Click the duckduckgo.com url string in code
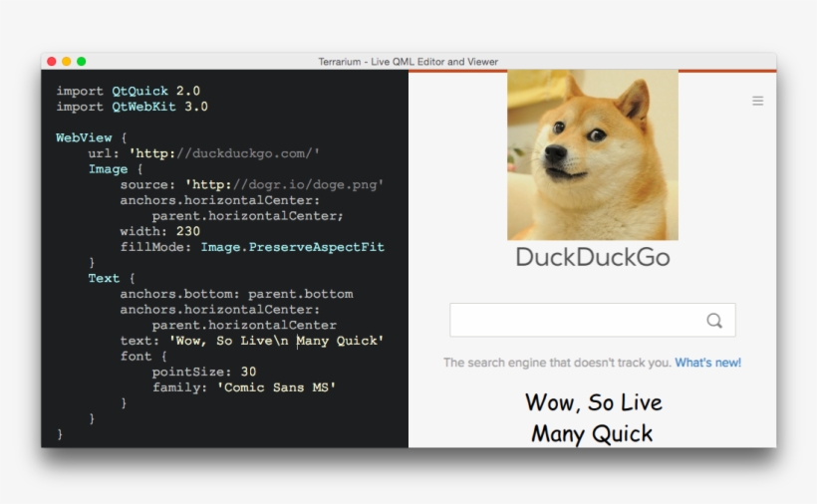This screenshot has height=504, width=817. [x=224, y=153]
